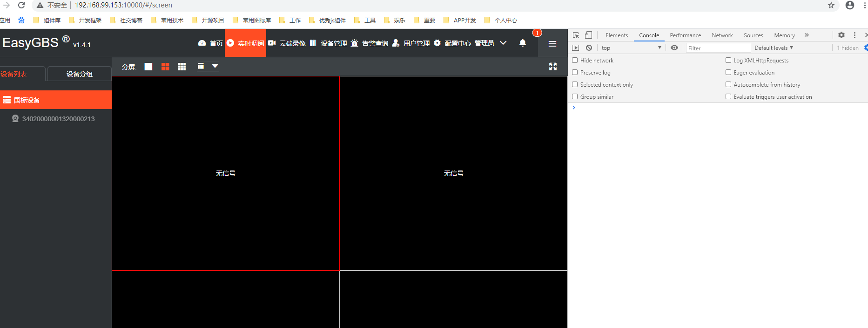
Task: Switch to the 设备分组 tab
Action: 80,74
